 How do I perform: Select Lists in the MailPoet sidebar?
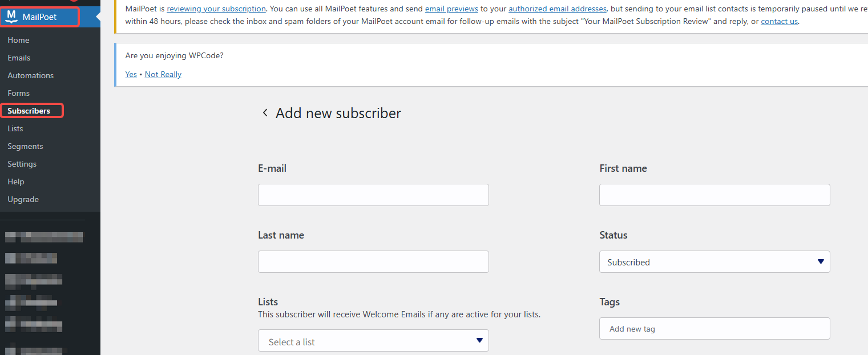coord(15,128)
